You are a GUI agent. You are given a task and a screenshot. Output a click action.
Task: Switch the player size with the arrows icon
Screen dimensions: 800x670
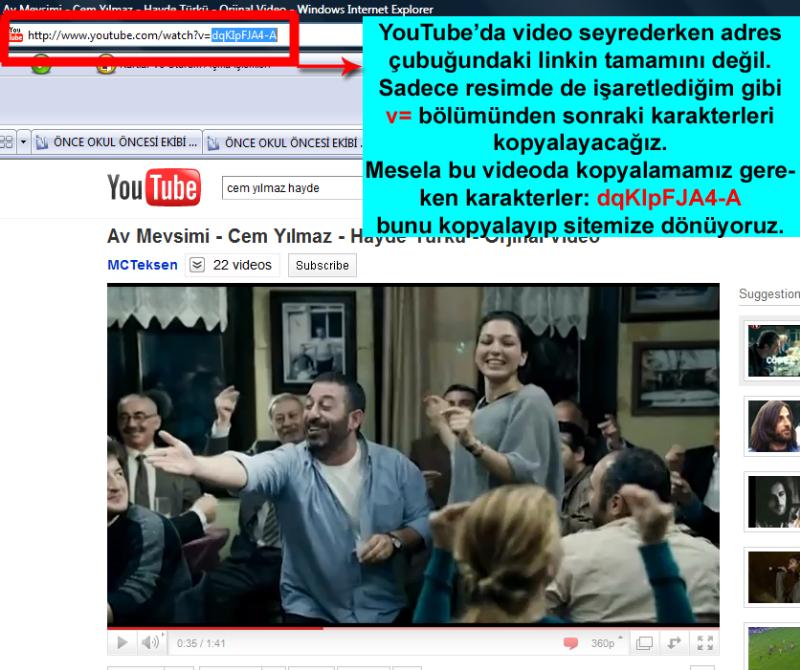coord(674,643)
